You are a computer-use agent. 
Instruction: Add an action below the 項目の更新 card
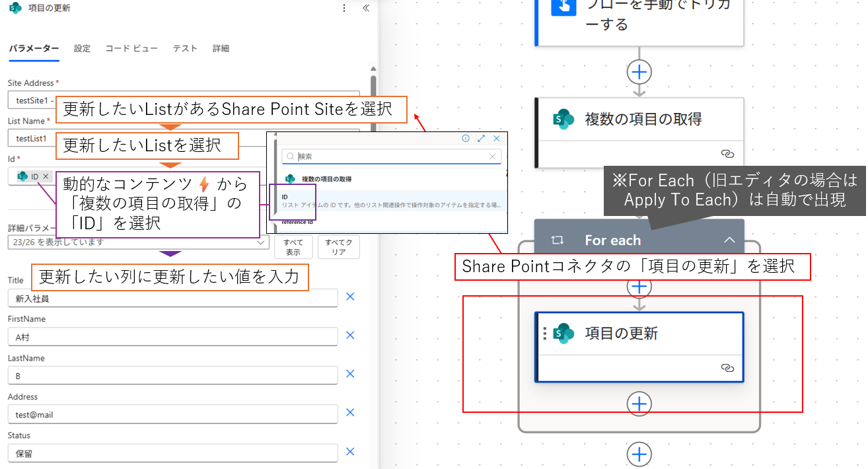tap(639, 403)
